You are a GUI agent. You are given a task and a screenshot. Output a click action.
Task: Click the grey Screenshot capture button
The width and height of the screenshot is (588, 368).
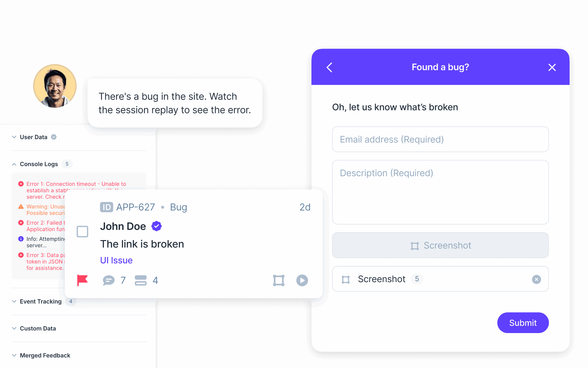click(440, 245)
